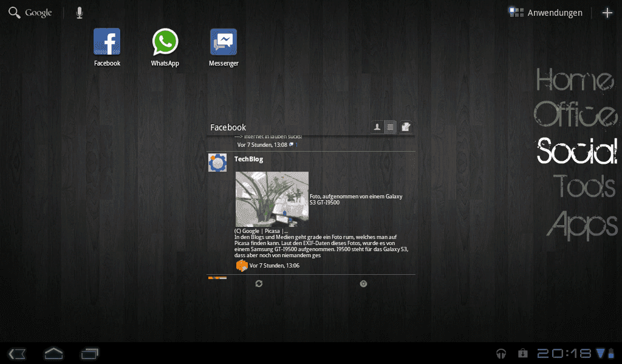Start voice search with the microphone
The height and width of the screenshot is (364, 622).
click(x=80, y=13)
